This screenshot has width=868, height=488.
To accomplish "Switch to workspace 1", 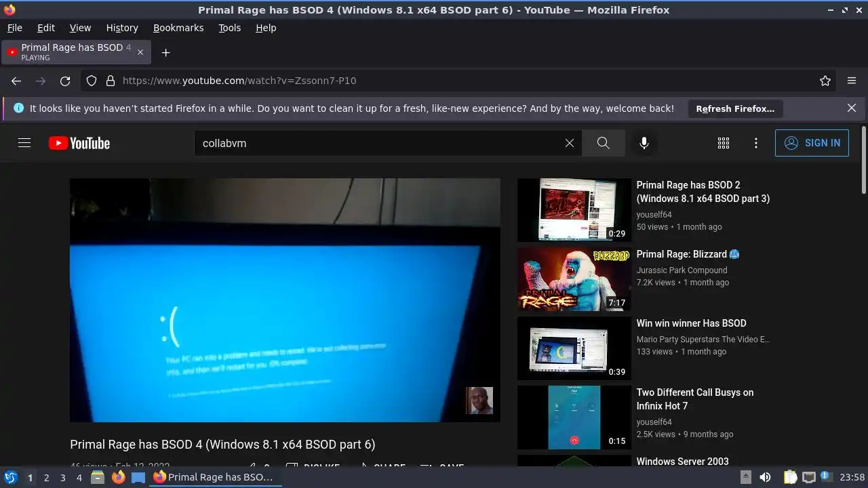I will pyautogui.click(x=30, y=478).
